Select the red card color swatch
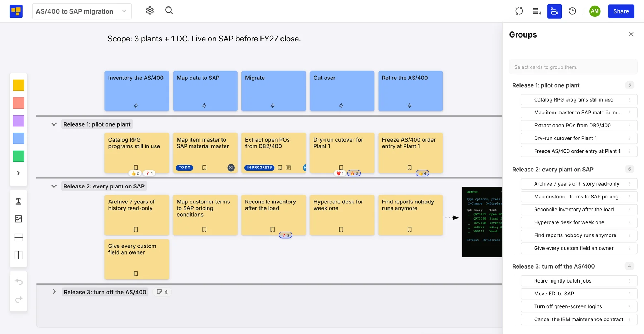The image size is (644, 334). coord(19,103)
